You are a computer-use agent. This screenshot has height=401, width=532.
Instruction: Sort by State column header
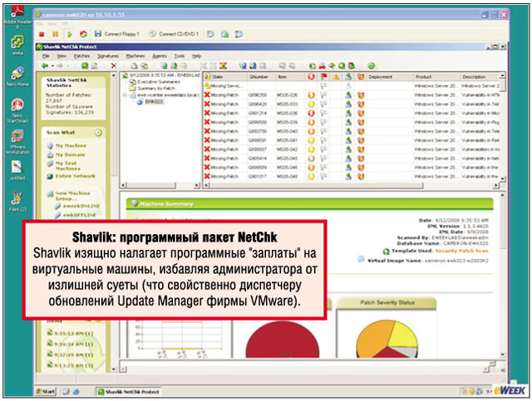click(x=224, y=77)
